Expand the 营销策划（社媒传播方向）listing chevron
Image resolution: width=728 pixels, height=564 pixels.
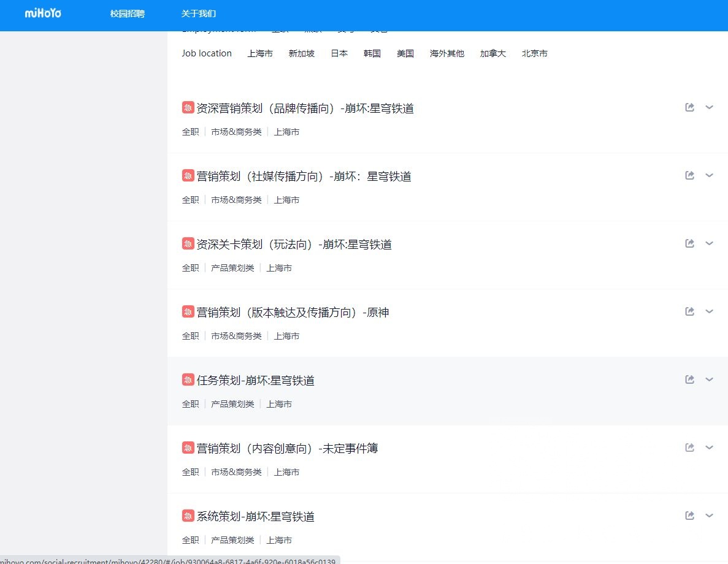click(710, 175)
